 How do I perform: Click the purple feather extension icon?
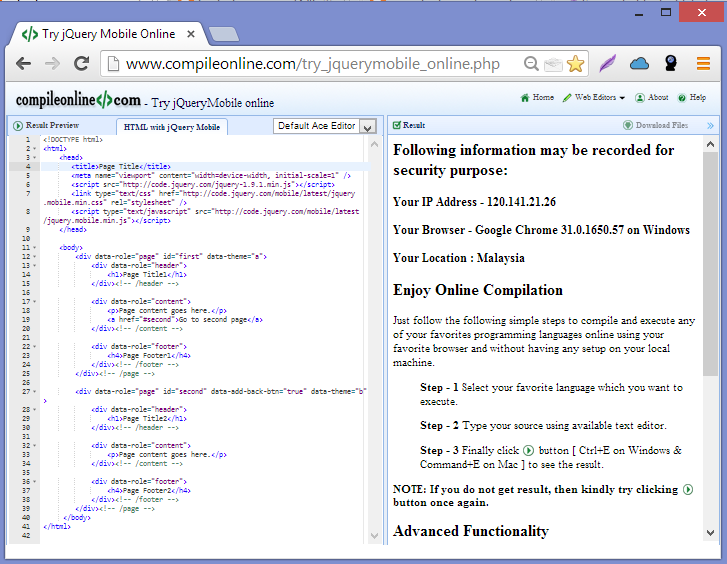point(607,64)
